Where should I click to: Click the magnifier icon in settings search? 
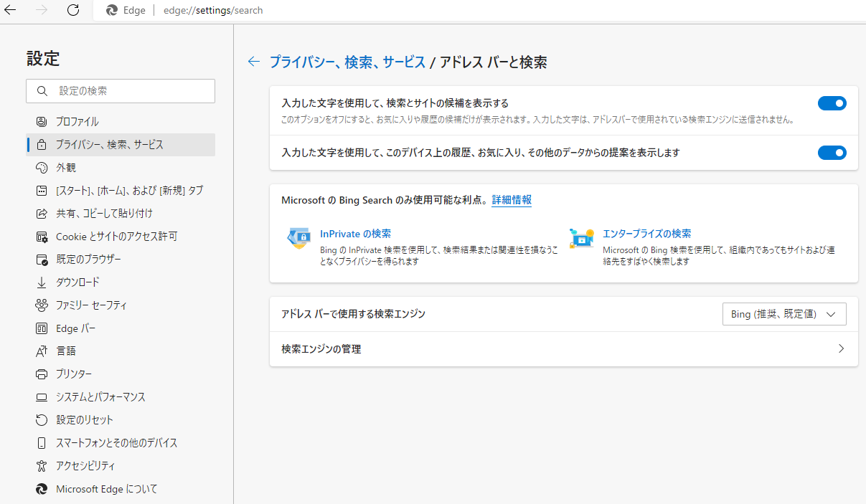click(x=42, y=91)
